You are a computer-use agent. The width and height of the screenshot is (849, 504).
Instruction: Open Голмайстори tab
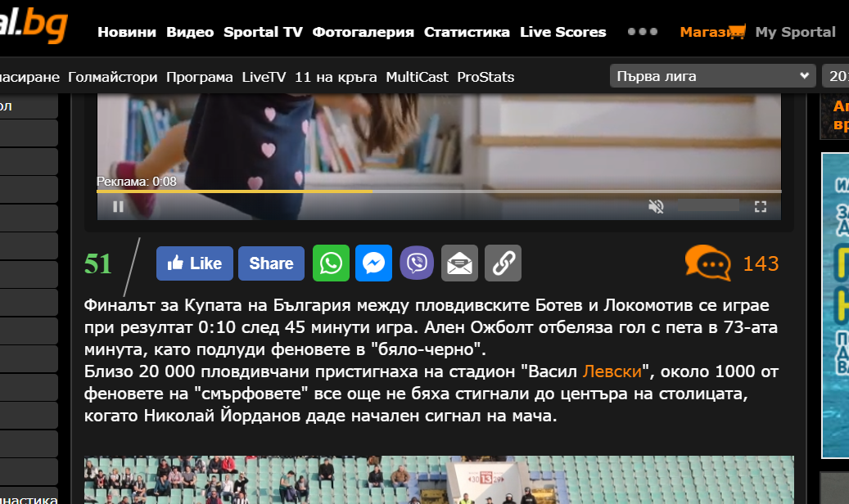point(113,77)
